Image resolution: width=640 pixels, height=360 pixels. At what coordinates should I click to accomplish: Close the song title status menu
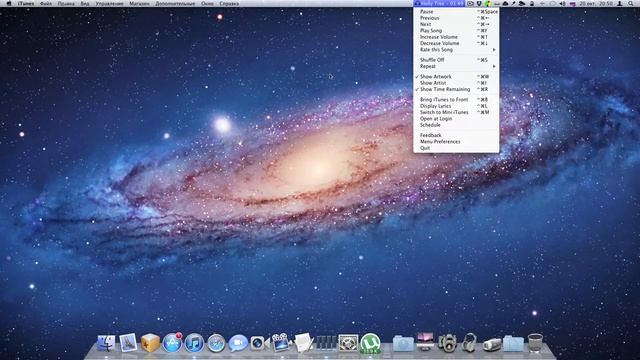tap(439, 3)
